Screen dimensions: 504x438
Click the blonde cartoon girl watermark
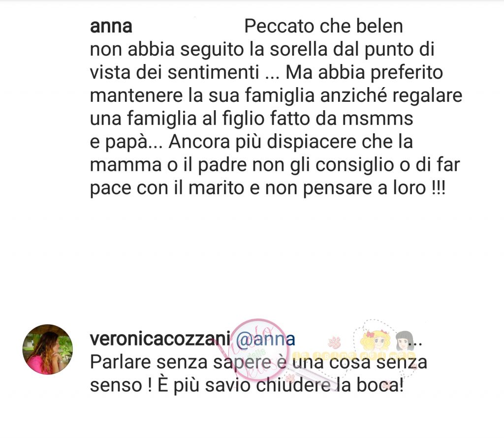[x=376, y=341]
